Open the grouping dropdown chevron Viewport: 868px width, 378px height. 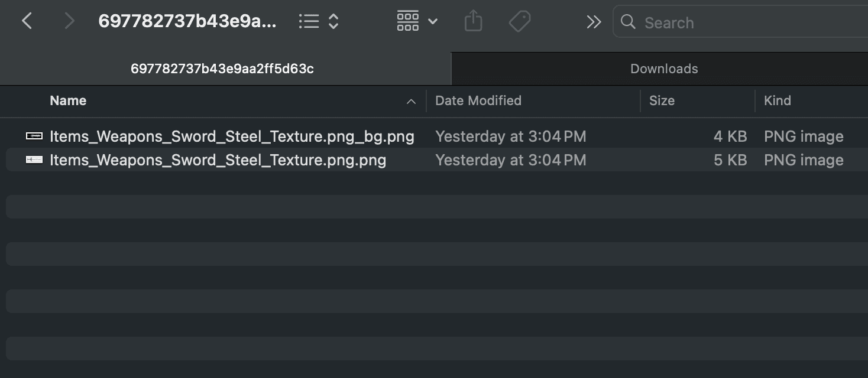pos(433,21)
